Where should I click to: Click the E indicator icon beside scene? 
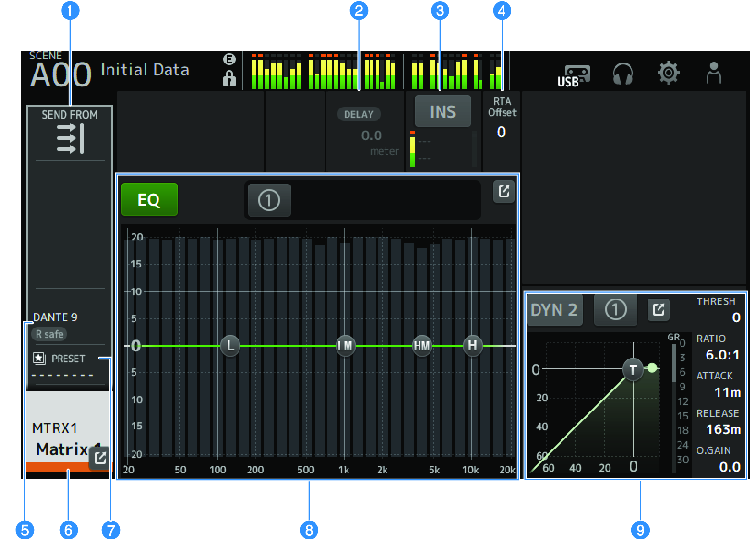229,59
